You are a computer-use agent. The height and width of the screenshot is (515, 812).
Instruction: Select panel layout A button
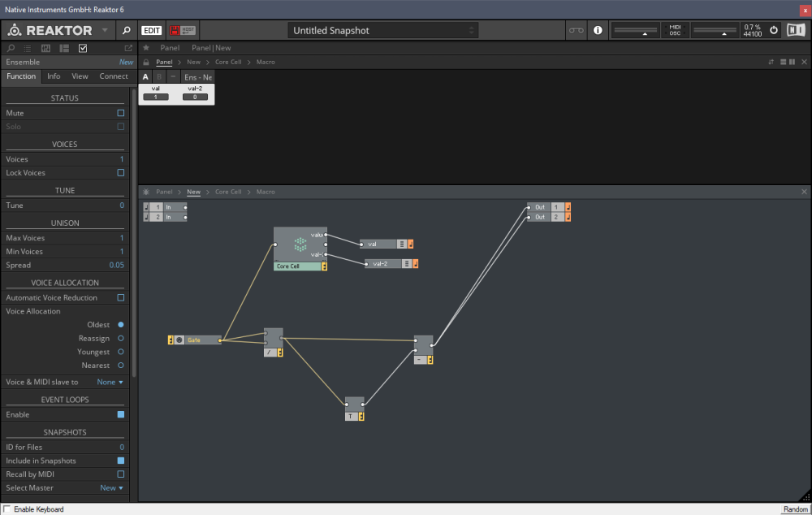click(145, 76)
